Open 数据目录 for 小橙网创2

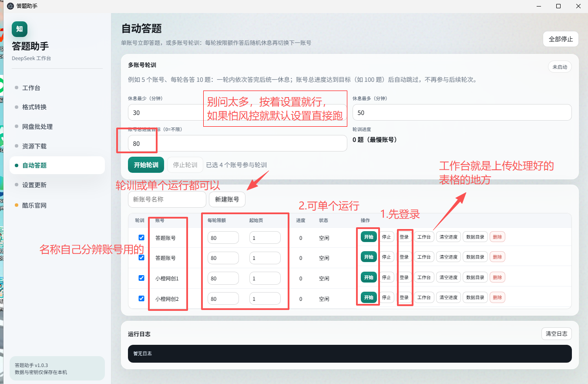point(475,297)
